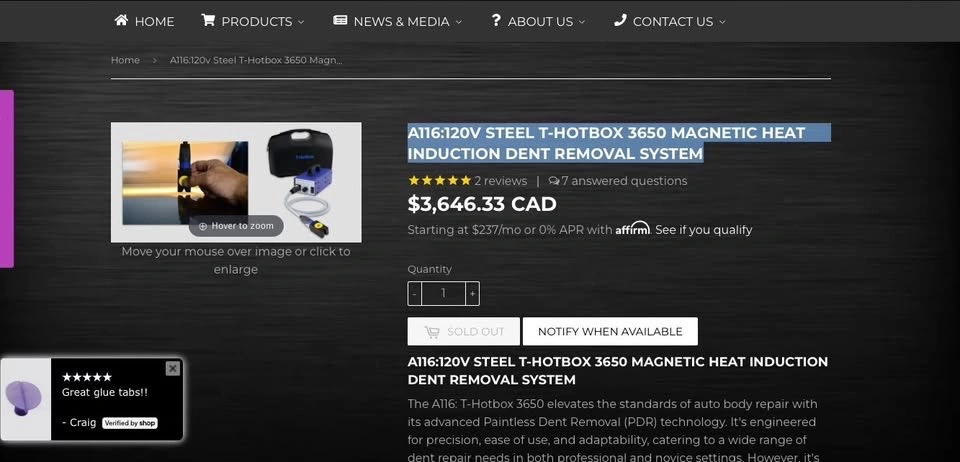The height and width of the screenshot is (462, 960).
Task: Click the shopping cart icon beside Products
Action: [208, 21]
